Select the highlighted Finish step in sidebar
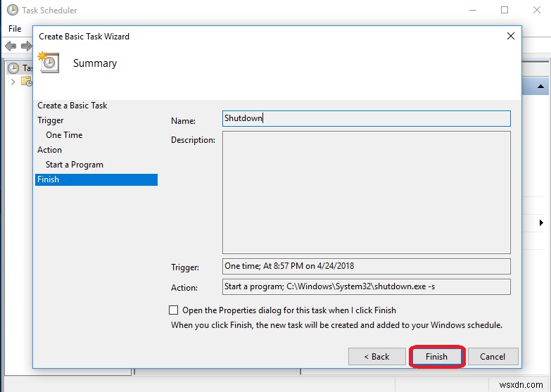Screen dimensions: 551x392 tap(96, 179)
